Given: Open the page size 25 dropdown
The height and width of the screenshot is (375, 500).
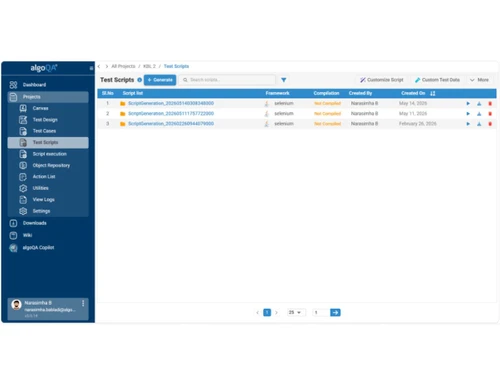Looking at the screenshot, I should (x=295, y=312).
